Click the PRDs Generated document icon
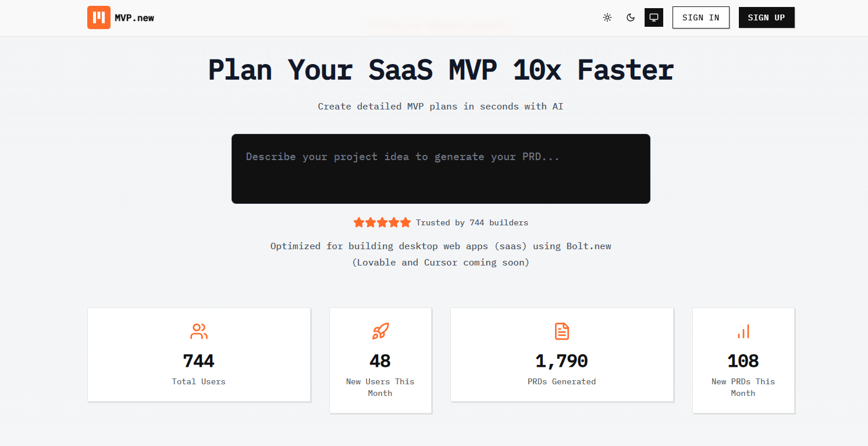Viewport: 868px width, 446px height. pyautogui.click(x=562, y=332)
